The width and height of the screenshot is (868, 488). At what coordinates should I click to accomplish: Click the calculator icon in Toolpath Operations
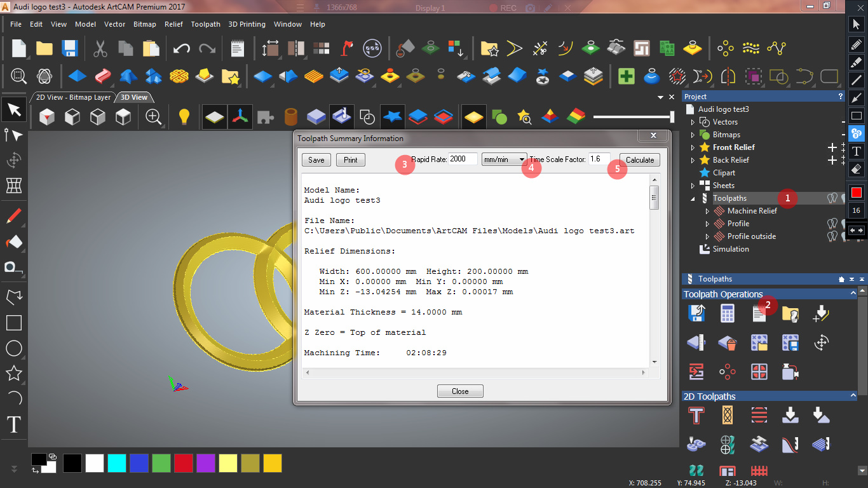728,313
